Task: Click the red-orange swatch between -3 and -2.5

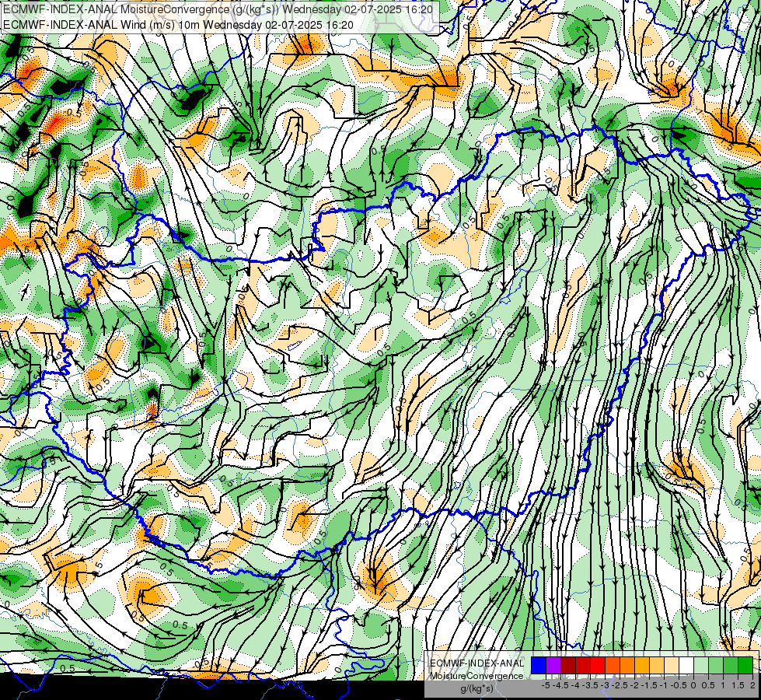Action: 613,666
